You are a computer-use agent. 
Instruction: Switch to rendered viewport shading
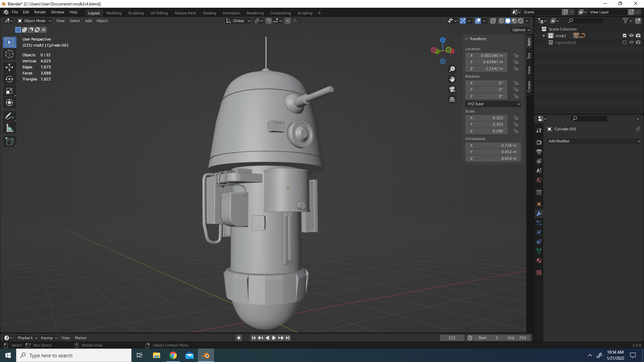[521, 21]
